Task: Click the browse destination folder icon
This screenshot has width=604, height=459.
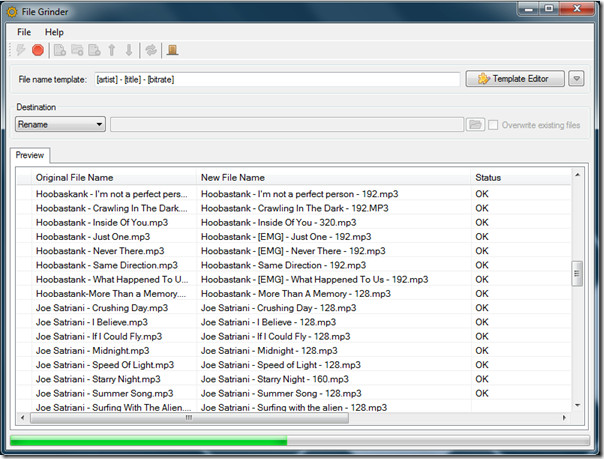Action: [475, 125]
